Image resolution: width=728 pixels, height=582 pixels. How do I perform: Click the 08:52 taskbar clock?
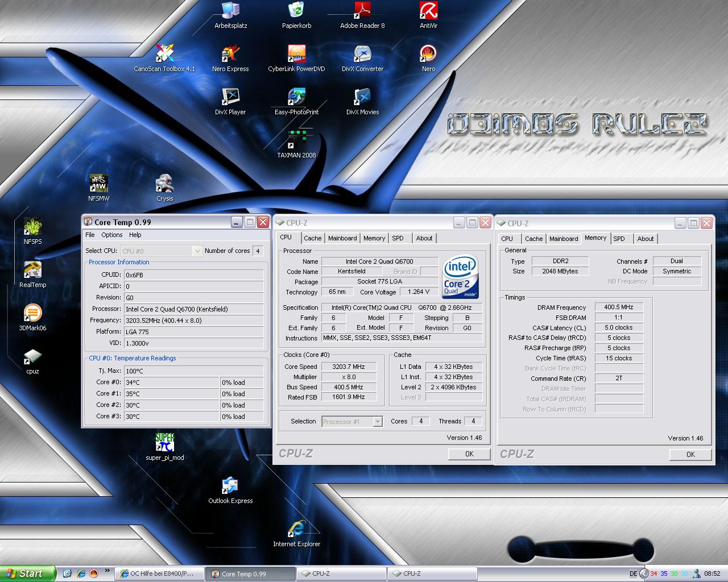712,573
